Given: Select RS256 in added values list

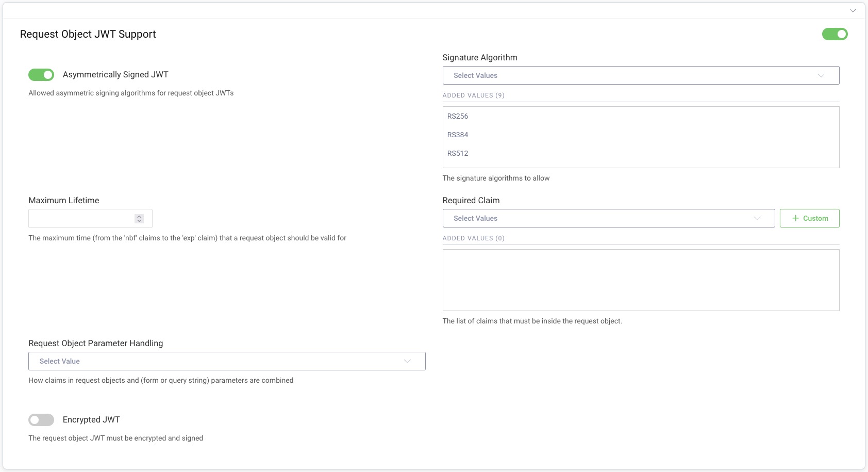Looking at the screenshot, I should 458,117.
